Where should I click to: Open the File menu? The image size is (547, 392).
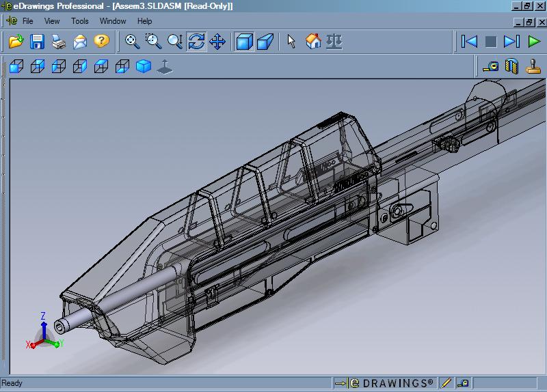click(28, 21)
